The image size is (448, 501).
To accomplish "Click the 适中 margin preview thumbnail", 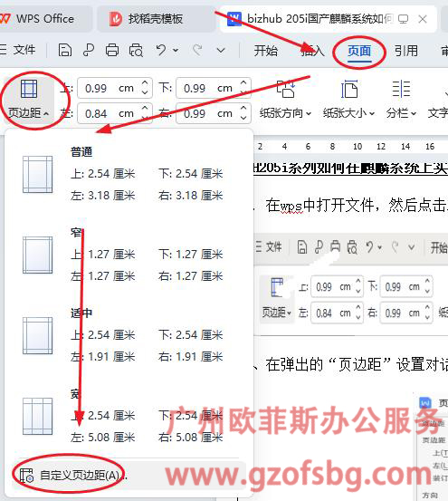I will (38, 335).
